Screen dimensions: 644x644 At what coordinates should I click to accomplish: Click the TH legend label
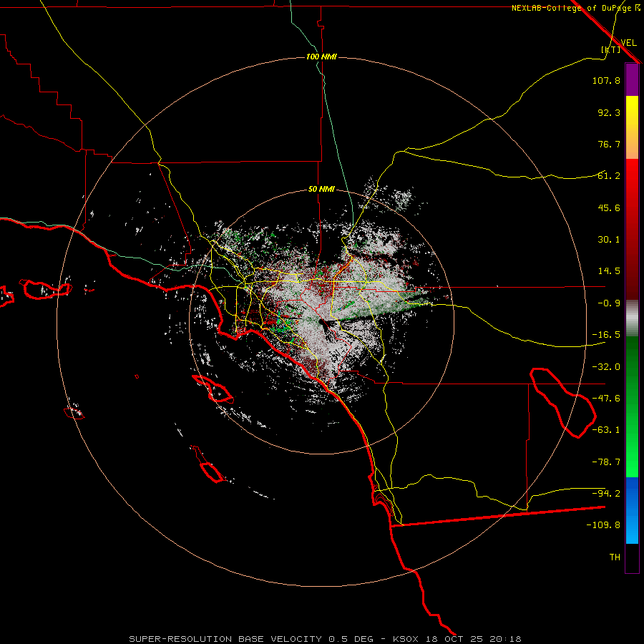point(615,557)
